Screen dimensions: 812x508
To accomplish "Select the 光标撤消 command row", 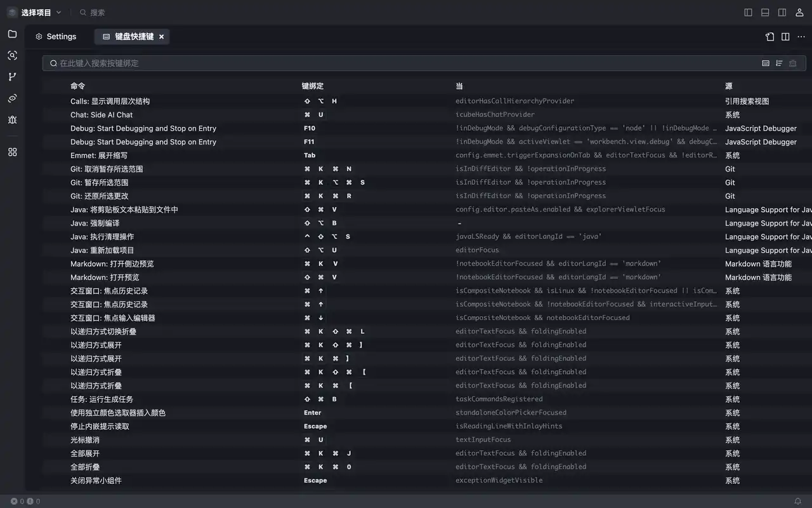I will click(x=427, y=440).
